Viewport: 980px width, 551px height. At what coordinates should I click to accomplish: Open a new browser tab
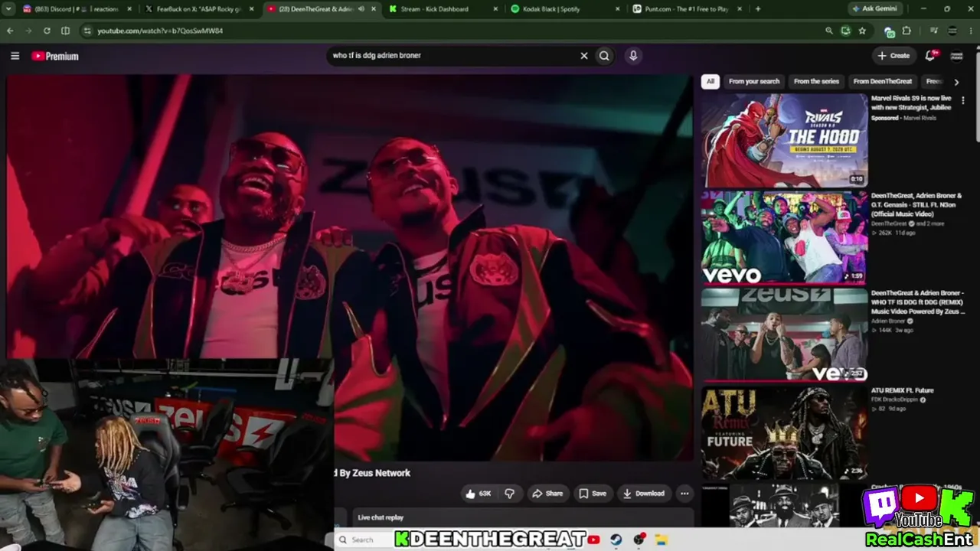758,9
